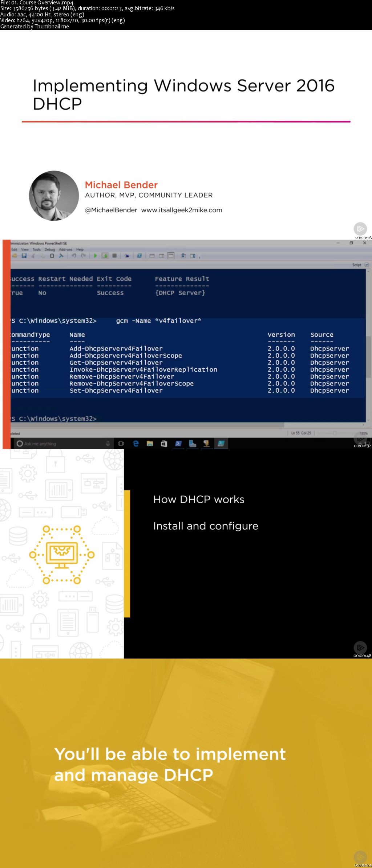Click the Open Script folder icon in ISE toolbar

15,256
